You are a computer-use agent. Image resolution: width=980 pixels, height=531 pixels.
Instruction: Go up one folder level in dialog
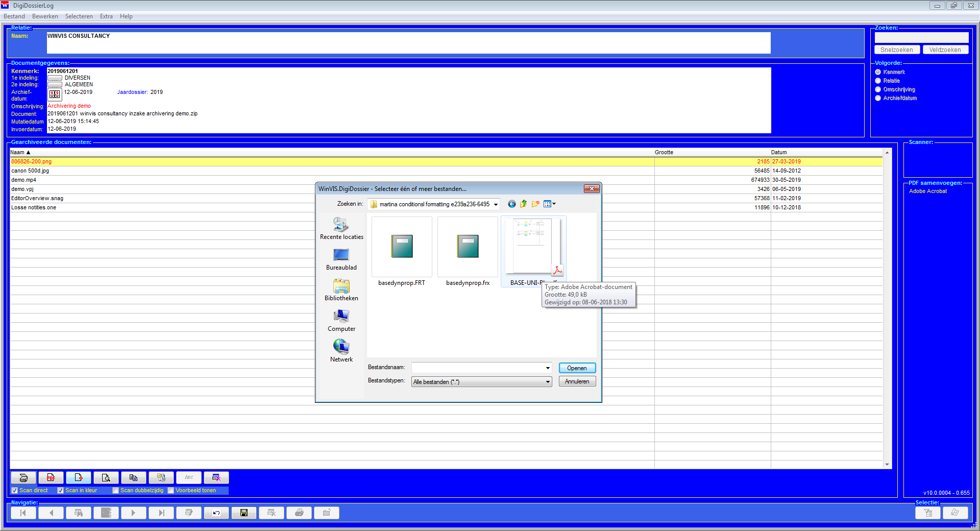coord(523,204)
